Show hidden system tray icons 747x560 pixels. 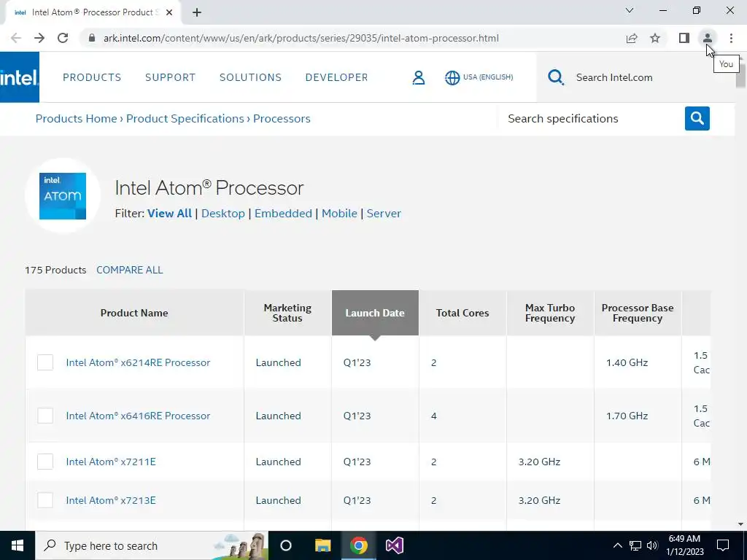(x=617, y=545)
